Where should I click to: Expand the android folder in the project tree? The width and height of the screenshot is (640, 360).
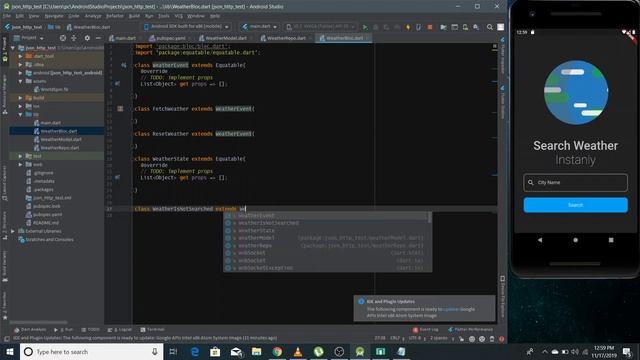(20, 73)
